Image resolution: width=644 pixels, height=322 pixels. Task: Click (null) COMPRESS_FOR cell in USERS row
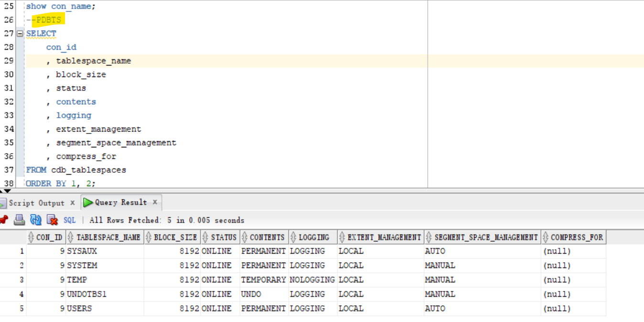573,309
